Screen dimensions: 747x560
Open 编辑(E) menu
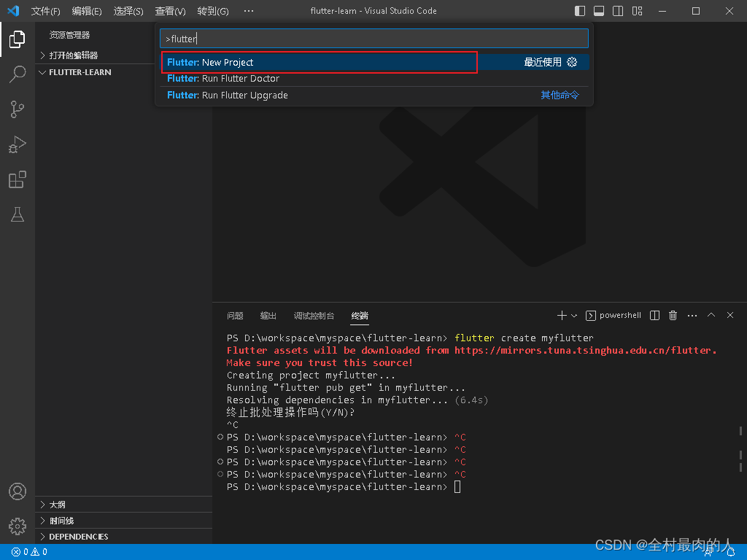[x=87, y=11]
